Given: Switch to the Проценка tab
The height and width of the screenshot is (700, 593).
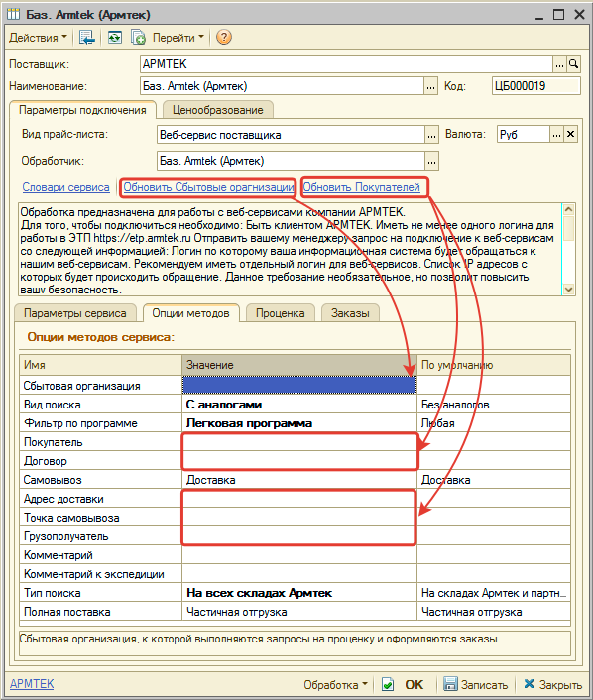Looking at the screenshot, I should [280, 313].
